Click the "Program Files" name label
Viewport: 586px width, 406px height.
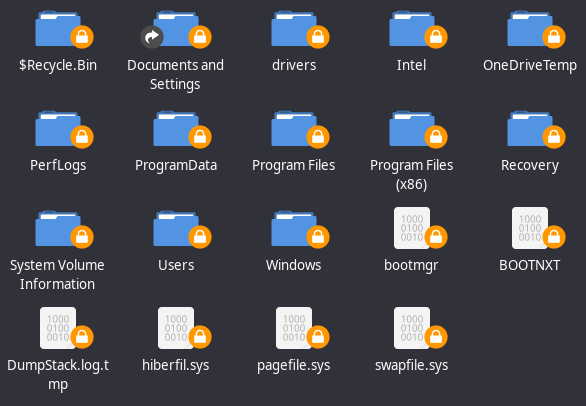(x=294, y=165)
